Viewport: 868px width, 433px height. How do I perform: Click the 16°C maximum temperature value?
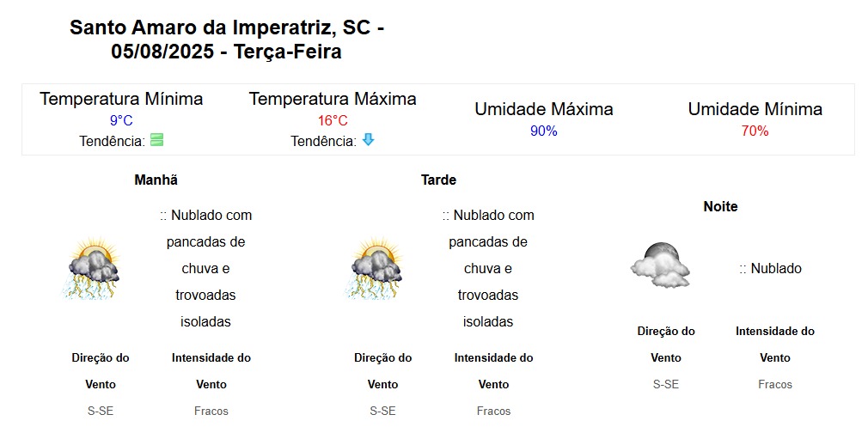[333, 121]
